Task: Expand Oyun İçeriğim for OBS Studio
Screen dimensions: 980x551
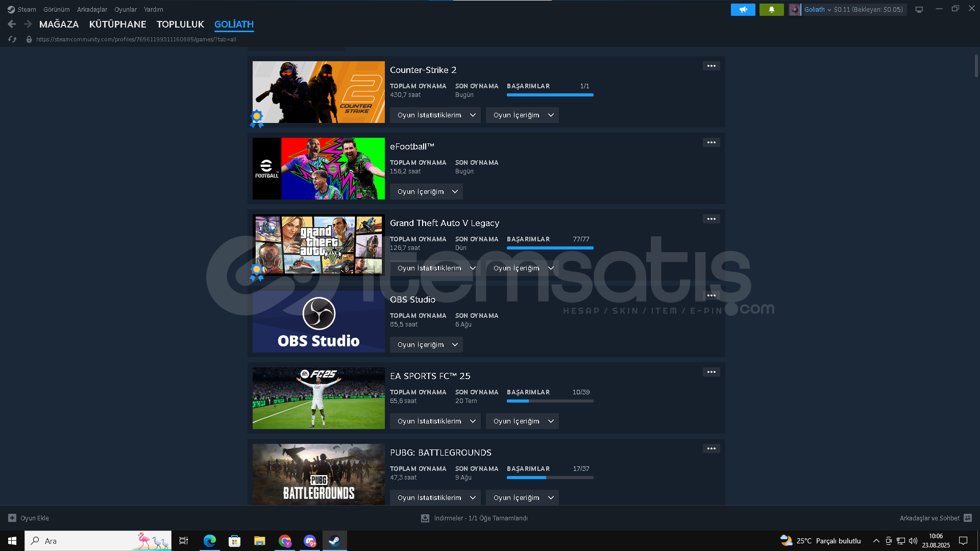Action: pyautogui.click(x=426, y=344)
